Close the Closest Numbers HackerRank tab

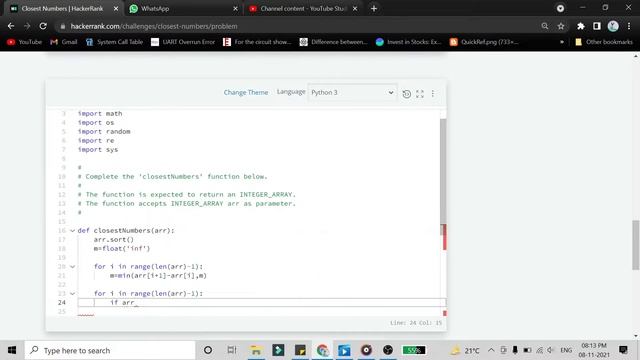pyautogui.click(x=116, y=9)
